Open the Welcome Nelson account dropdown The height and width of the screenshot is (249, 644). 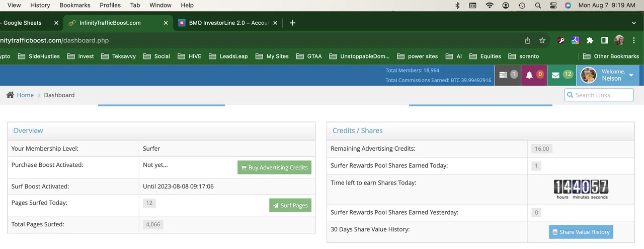(x=608, y=75)
